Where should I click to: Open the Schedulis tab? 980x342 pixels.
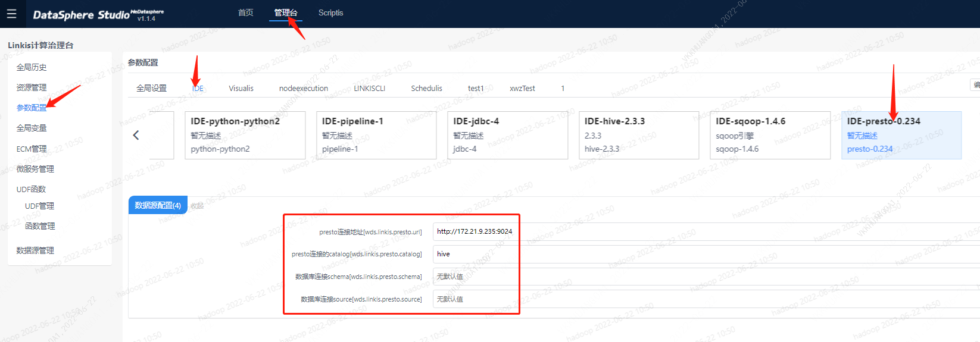click(426, 88)
